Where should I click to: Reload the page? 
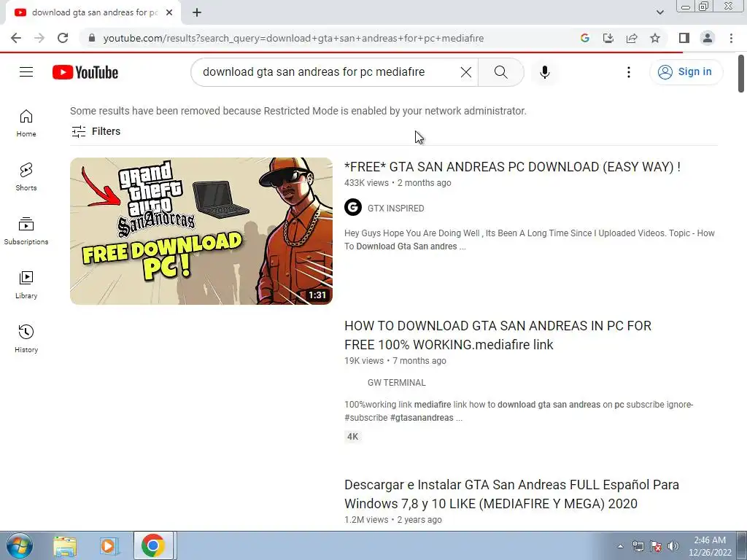point(63,38)
